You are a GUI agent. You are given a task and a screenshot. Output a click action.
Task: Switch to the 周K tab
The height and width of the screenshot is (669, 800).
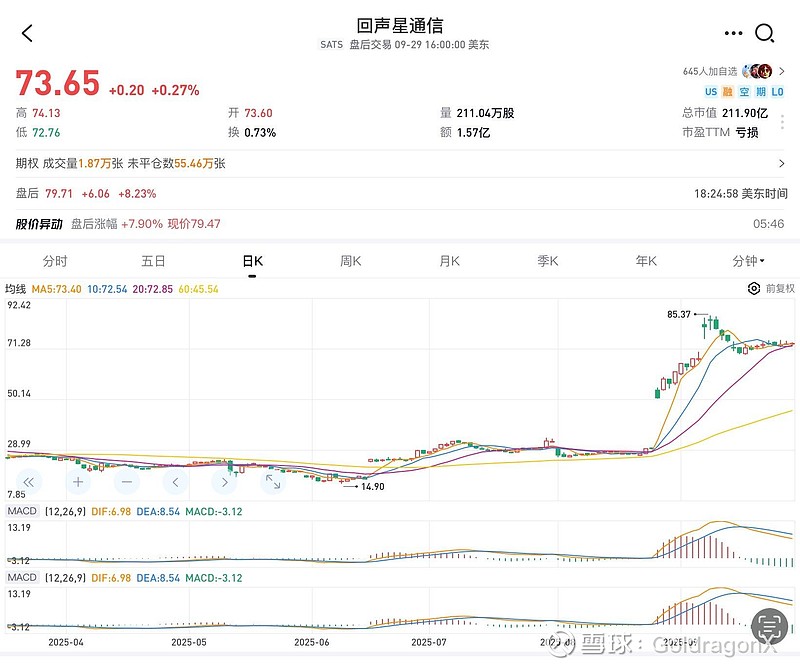click(x=350, y=261)
